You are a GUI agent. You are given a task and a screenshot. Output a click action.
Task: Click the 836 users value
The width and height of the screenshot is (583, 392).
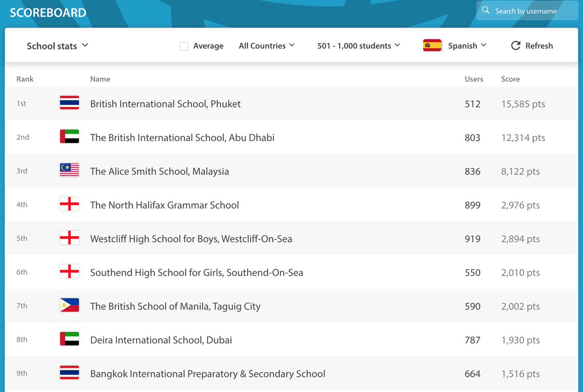pos(472,171)
